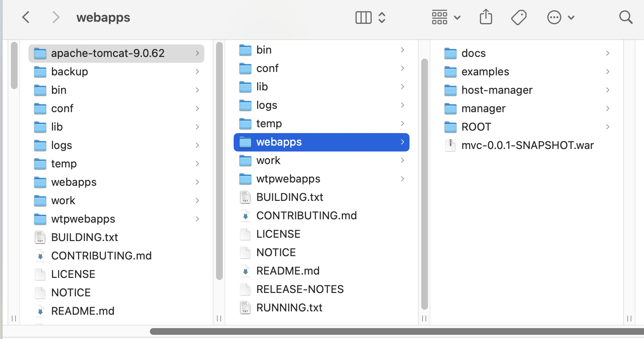Screen dimensions: 644x339
Task: Click the host-manager folder icon
Action: [451, 90]
